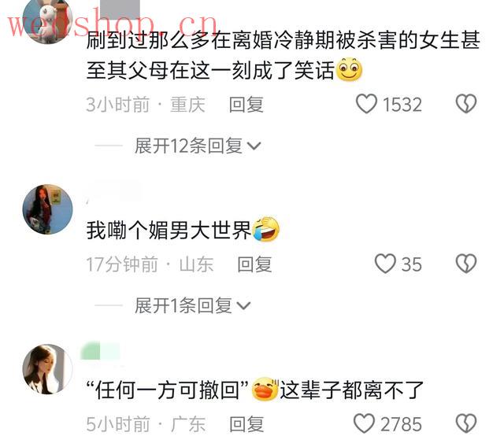Screen dimensions: 504x436
Task: Click chevron next to 展开1条回复
Action: pyautogui.click(x=243, y=306)
